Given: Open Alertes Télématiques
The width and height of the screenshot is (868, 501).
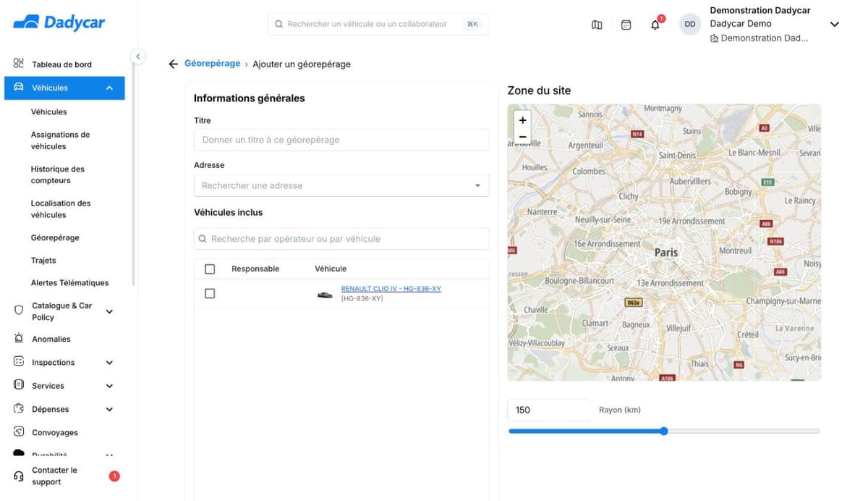Looking at the screenshot, I should pyautogui.click(x=69, y=282).
